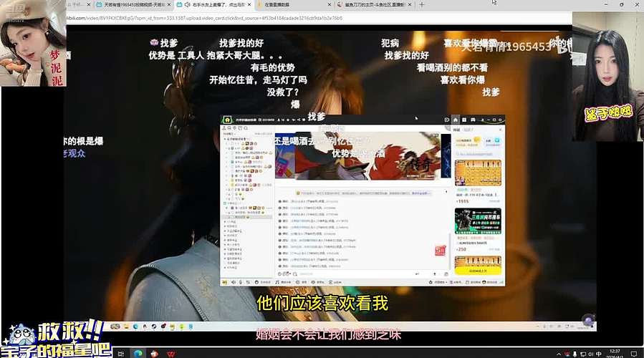Viewport: 644px width, 358px height.
Task: Click the yellow button at side panel bottom
Action: [x=478, y=271]
